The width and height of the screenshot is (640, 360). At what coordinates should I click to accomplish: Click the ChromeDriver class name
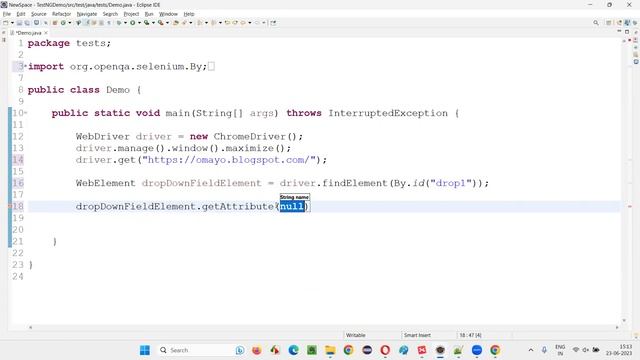click(250, 136)
